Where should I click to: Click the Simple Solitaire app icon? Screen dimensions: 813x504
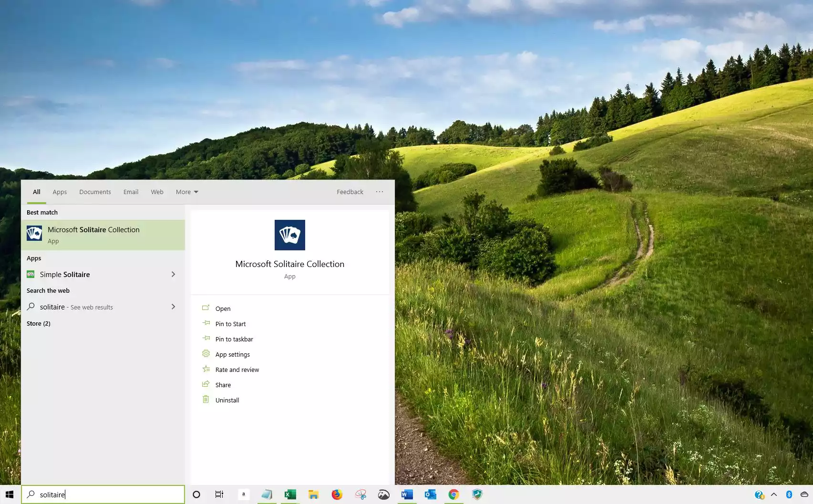[31, 274]
